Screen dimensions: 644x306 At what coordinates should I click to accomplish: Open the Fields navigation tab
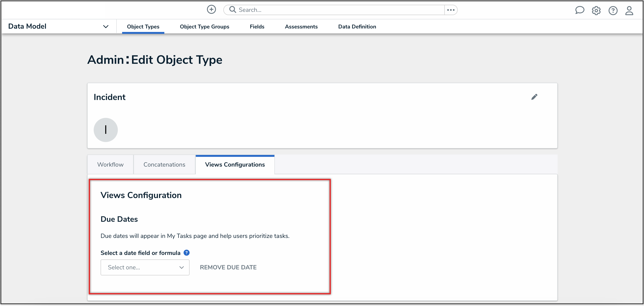point(257,27)
